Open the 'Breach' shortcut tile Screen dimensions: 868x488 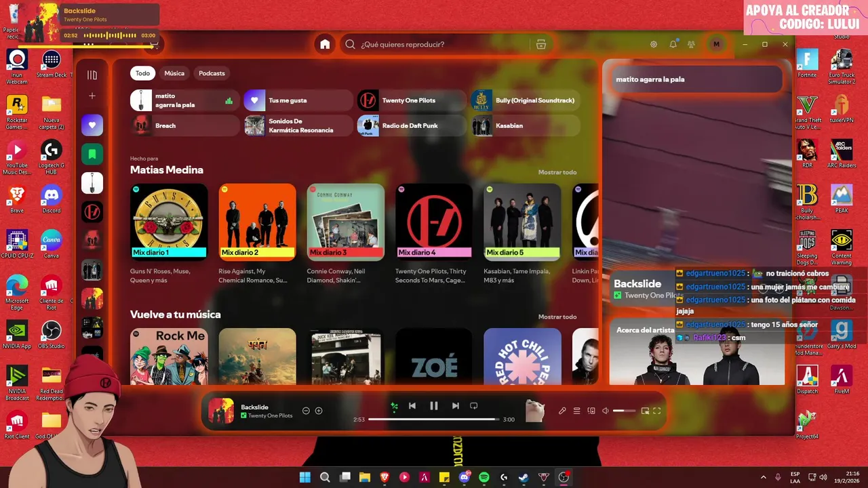click(x=185, y=125)
